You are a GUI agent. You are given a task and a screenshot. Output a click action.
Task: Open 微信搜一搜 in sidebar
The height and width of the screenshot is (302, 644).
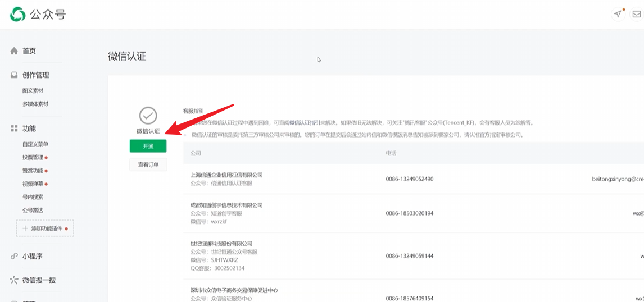(39, 280)
